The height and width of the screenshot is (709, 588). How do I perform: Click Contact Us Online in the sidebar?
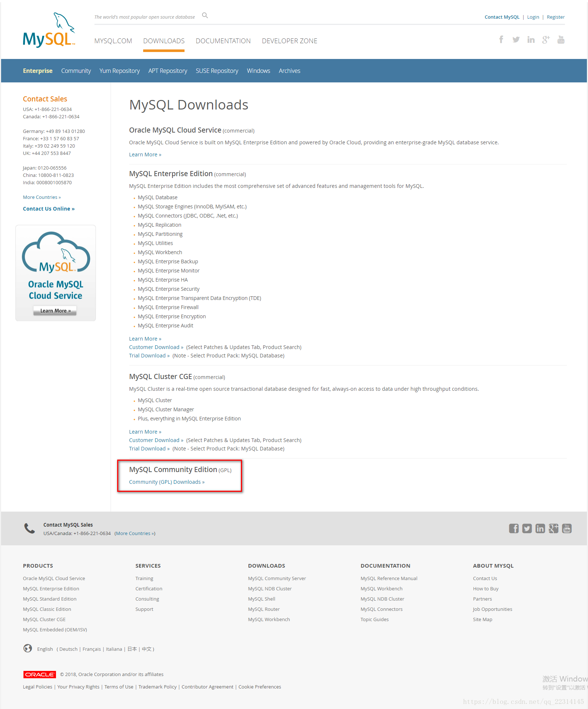pyautogui.click(x=49, y=209)
